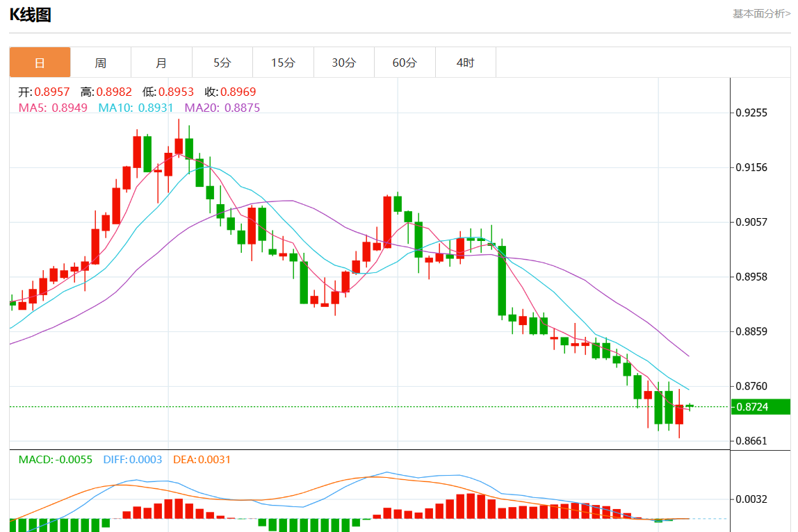
Task: Open the 5分 interval tab
Action: pos(222,63)
